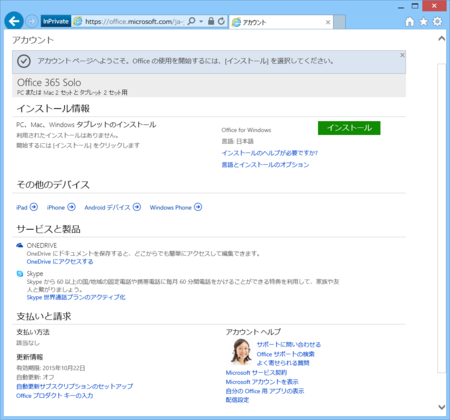
Task: Click the 自動更新: オフ text
Action: pos(35,377)
